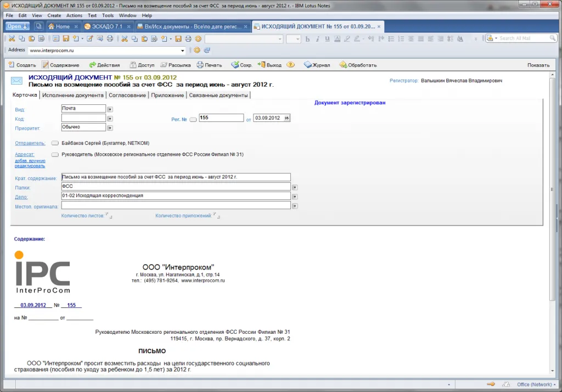
Task: Open the Actions menu in menu bar
Action: 74,15
